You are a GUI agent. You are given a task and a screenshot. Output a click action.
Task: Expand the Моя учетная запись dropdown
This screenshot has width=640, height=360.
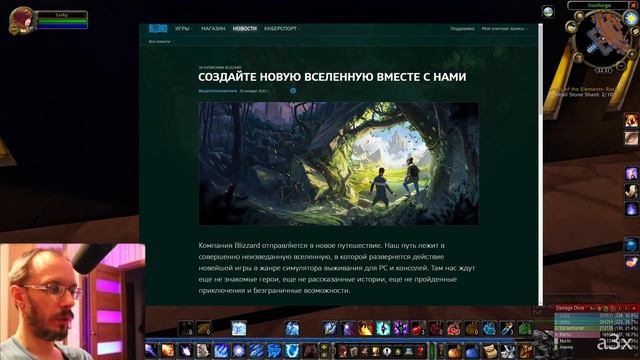coord(504,29)
